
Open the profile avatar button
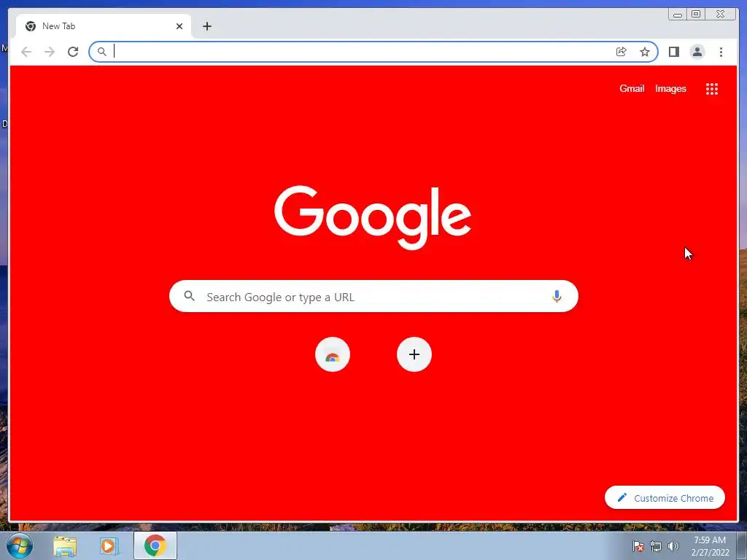(x=697, y=52)
